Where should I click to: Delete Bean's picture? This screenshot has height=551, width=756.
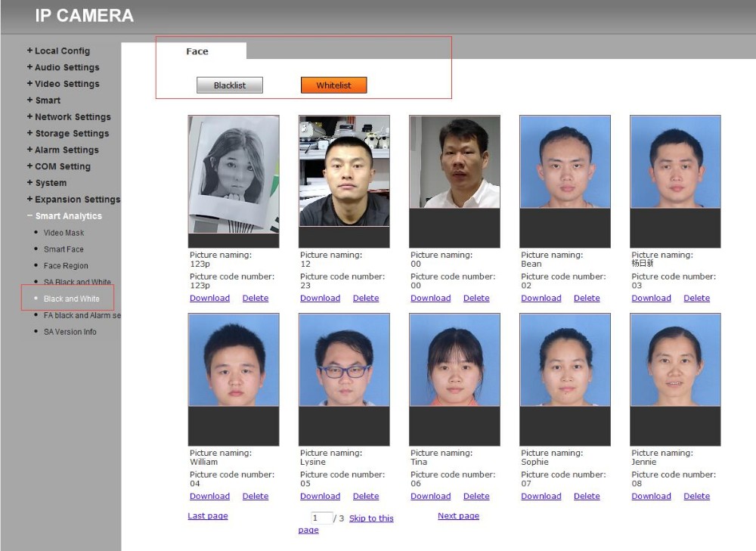587,298
